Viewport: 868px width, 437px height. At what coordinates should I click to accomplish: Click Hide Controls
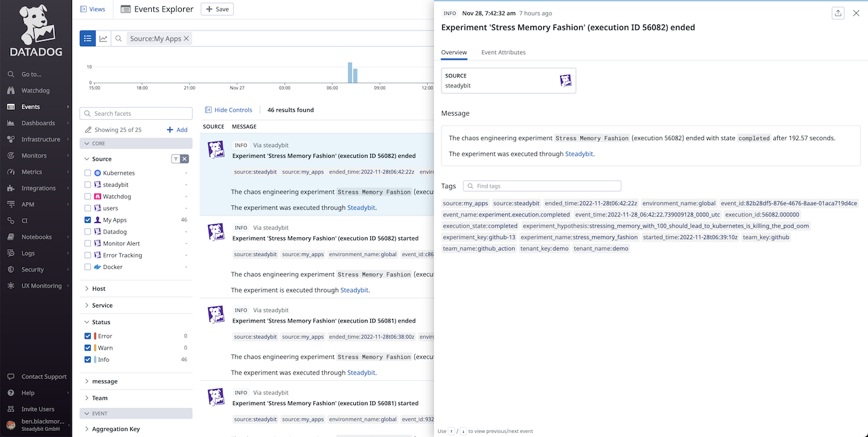click(229, 110)
